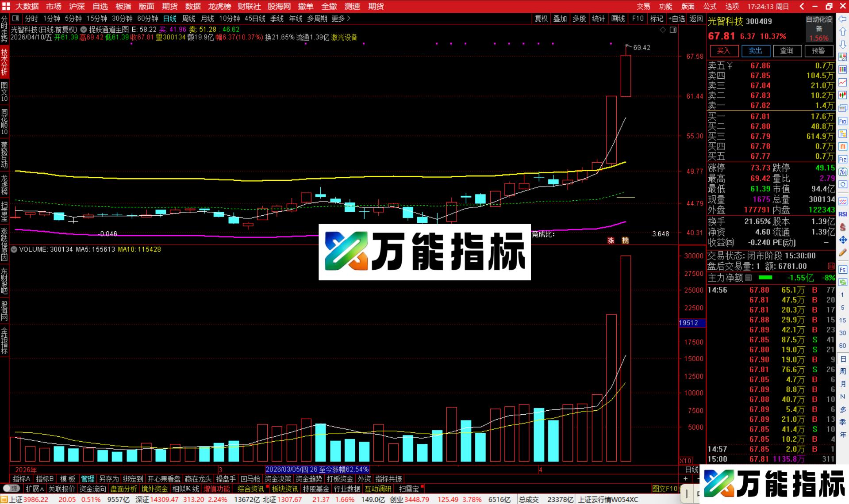Click the 查询 query button

coord(787,51)
